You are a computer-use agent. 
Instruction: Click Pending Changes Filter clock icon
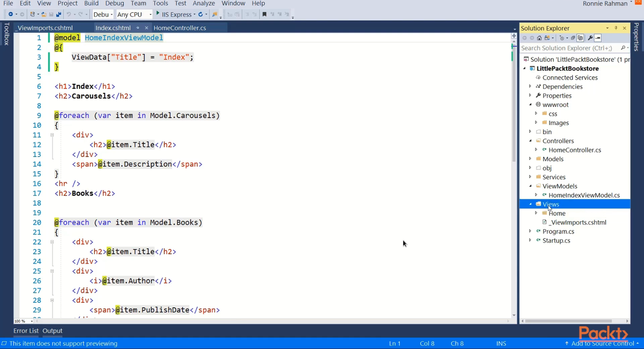tap(562, 38)
